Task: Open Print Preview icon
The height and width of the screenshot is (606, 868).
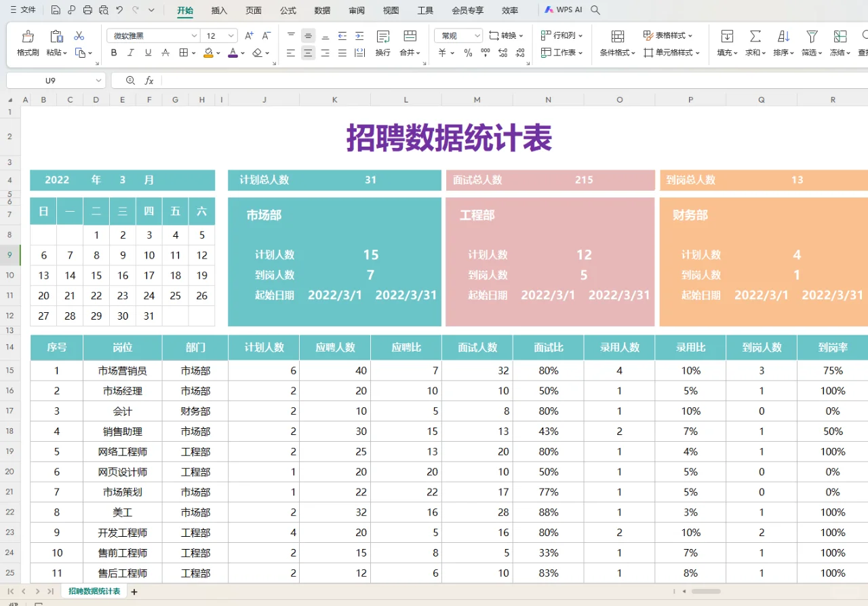Action: tap(104, 10)
